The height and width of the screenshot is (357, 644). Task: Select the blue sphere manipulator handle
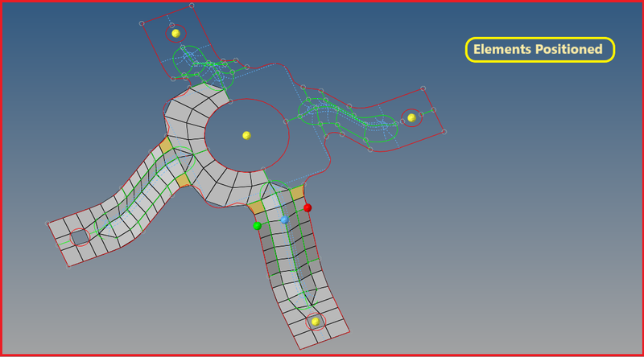pyautogui.click(x=285, y=220)
